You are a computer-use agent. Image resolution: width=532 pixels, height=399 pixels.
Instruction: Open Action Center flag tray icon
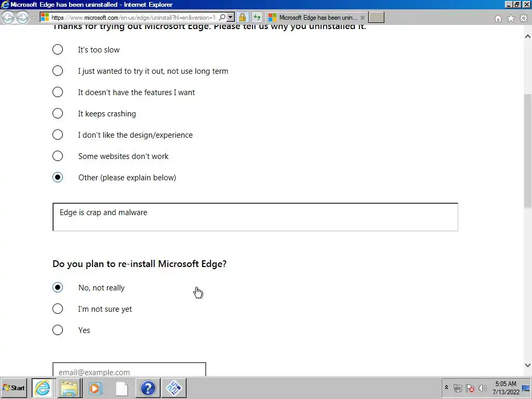click(x=470, y=388)
